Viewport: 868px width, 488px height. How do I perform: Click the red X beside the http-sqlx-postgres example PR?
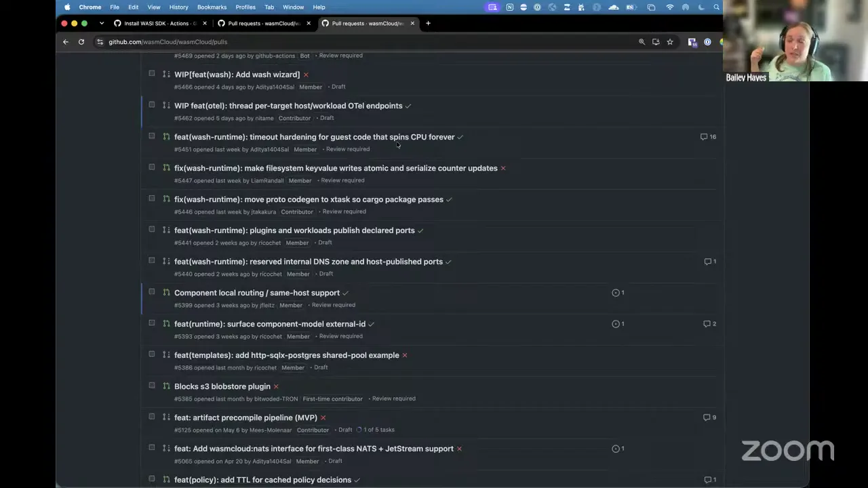click(405, 355)
